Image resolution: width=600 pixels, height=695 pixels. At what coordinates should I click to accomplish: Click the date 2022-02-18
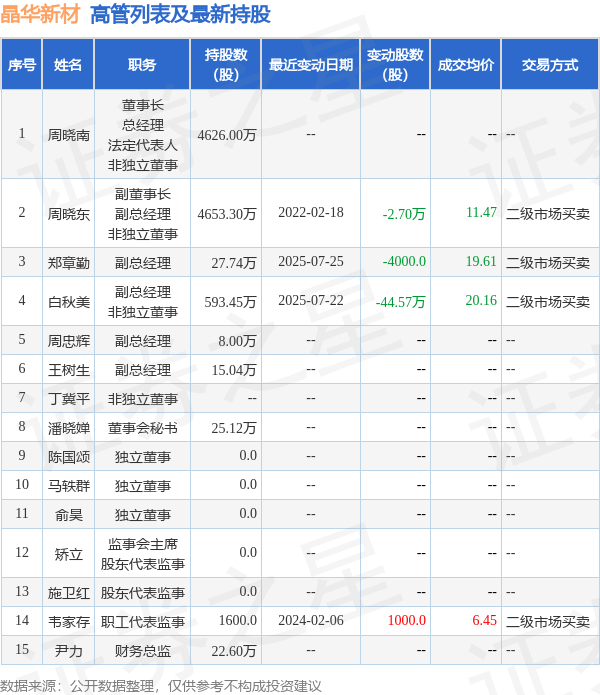click(311, 212)
